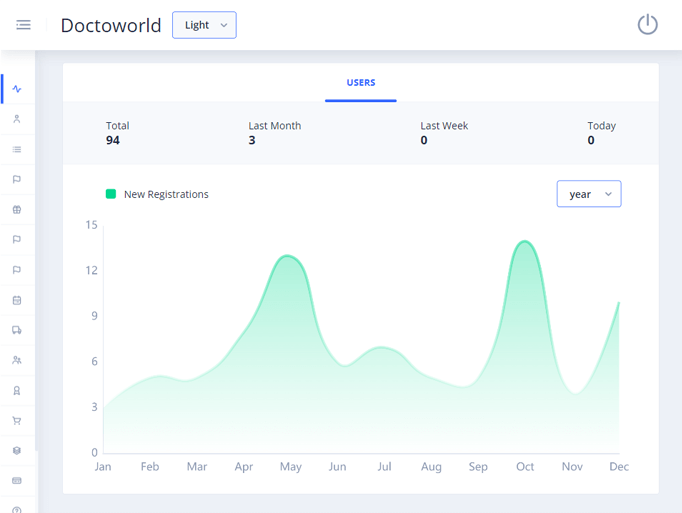Click the power logout icon
The width and height of the screenshot is (682, 513).
point(647,25)
